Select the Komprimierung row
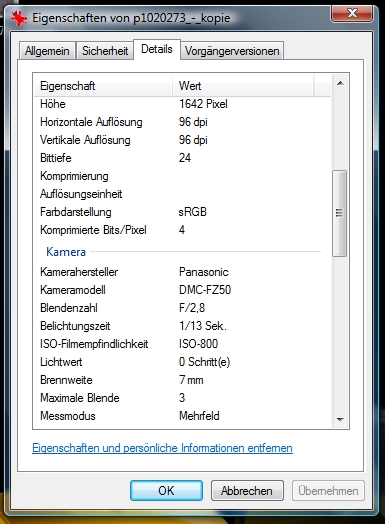The image size is (385, 524). (182, 176)
